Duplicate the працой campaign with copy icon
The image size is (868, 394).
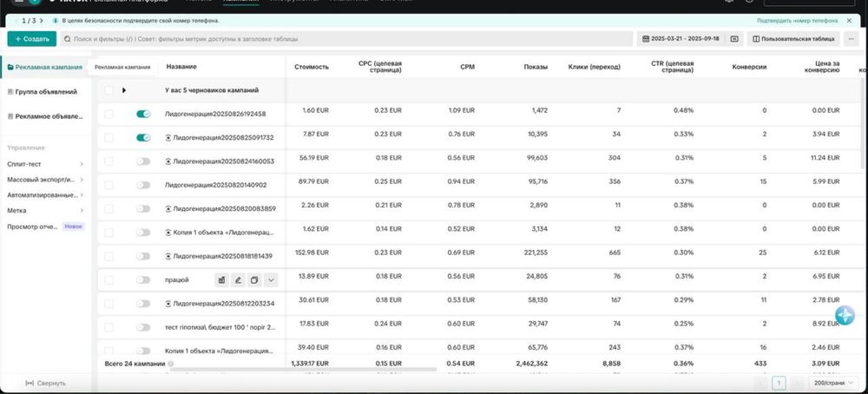coord(254,280)
